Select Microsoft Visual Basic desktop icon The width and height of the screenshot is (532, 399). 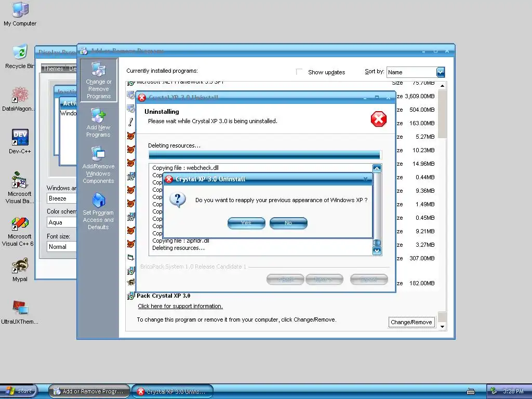20,188
